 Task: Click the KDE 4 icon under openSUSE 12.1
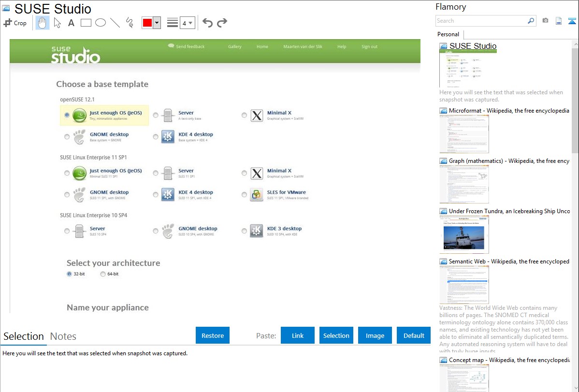point(168,137)
